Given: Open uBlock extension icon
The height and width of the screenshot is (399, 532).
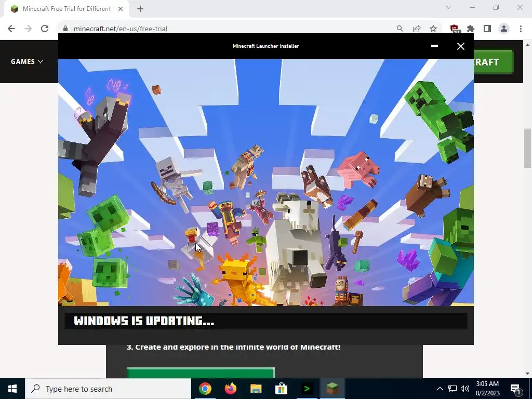Looking at the screenshot, I should pos(454,29).
